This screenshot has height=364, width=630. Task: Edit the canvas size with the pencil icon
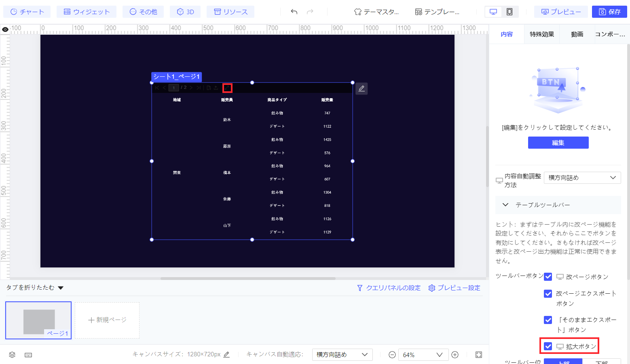click(x=226, y=354)
